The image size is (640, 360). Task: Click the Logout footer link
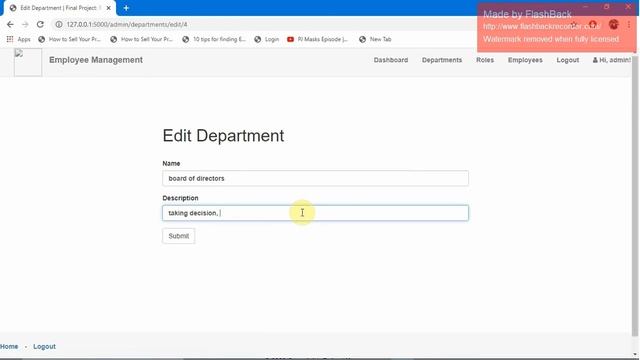point(44,347)
